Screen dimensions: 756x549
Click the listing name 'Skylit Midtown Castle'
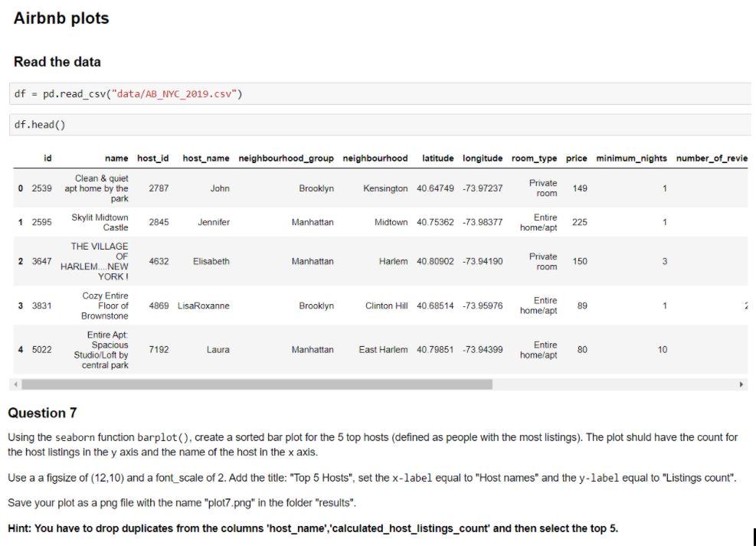coord(100,222)
